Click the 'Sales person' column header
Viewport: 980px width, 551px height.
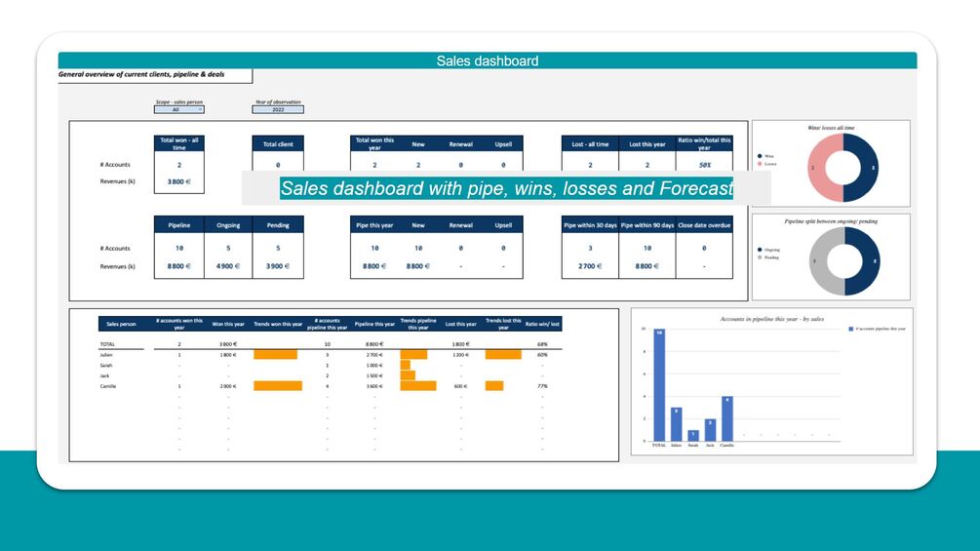[121, 324]
